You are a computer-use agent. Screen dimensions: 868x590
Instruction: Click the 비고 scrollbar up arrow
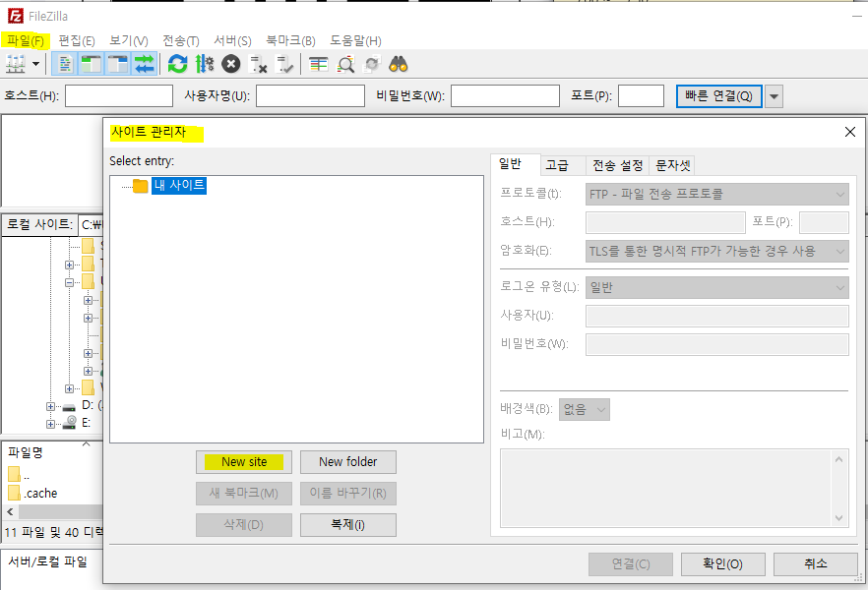point(839,459)
